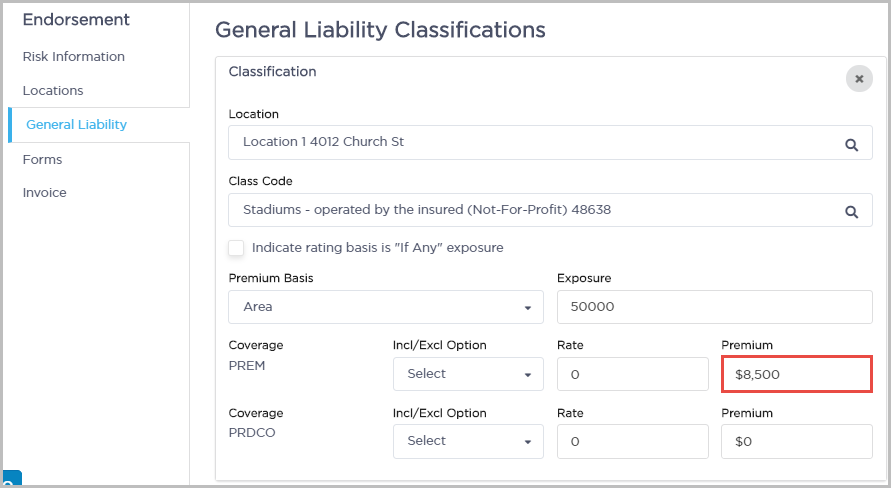This screenshot has height=488, width=891.
Task: Click the Class Code search magnifier icon
Action: pyautogui.click(x=852, y=211)
